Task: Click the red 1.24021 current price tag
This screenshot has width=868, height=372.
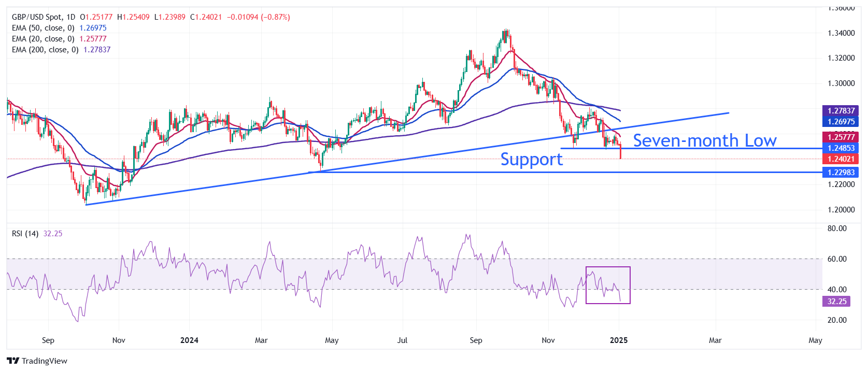Action: (840, 159)
